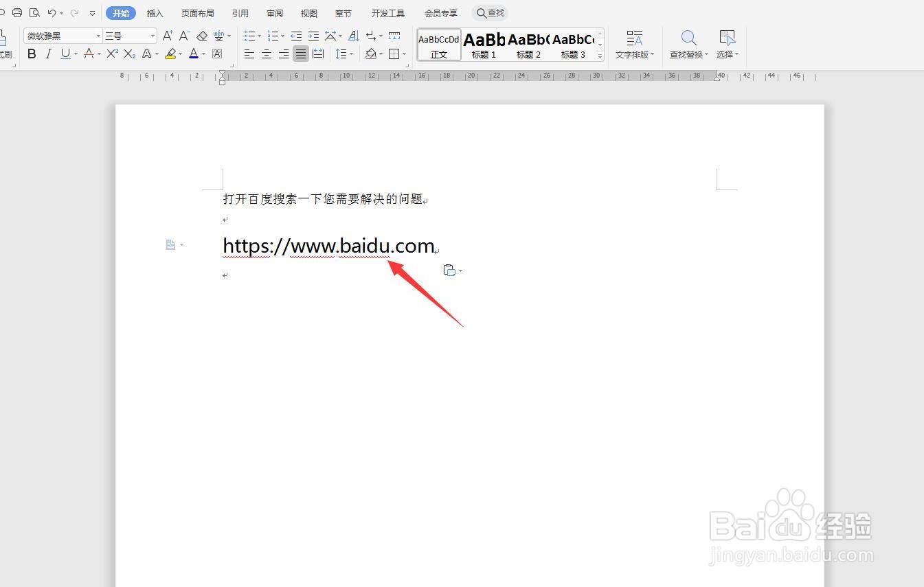Image resolution: width=924 pixels, height=587 pixels.
Task: Click the Print icon in quick access bar
Action: click(17, 13)
